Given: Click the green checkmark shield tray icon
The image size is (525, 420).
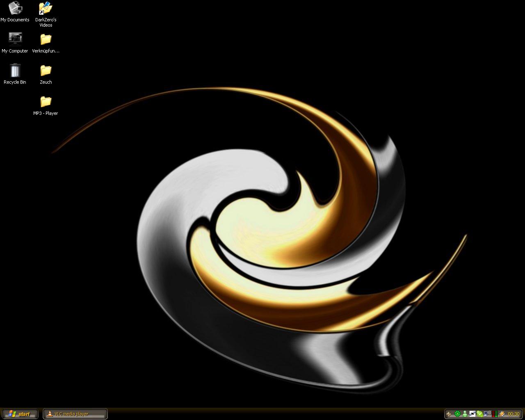Looking at the screenshot, I should (x=480, y=414).
